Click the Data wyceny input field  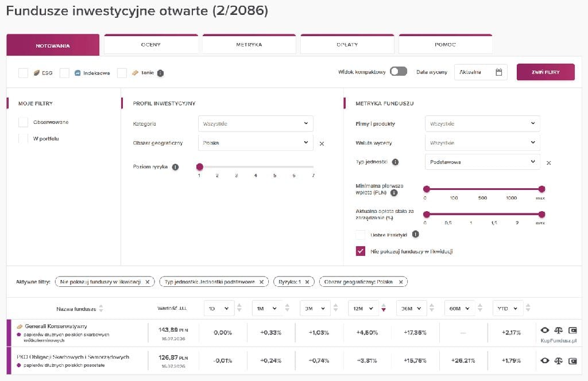pos(481,72)
